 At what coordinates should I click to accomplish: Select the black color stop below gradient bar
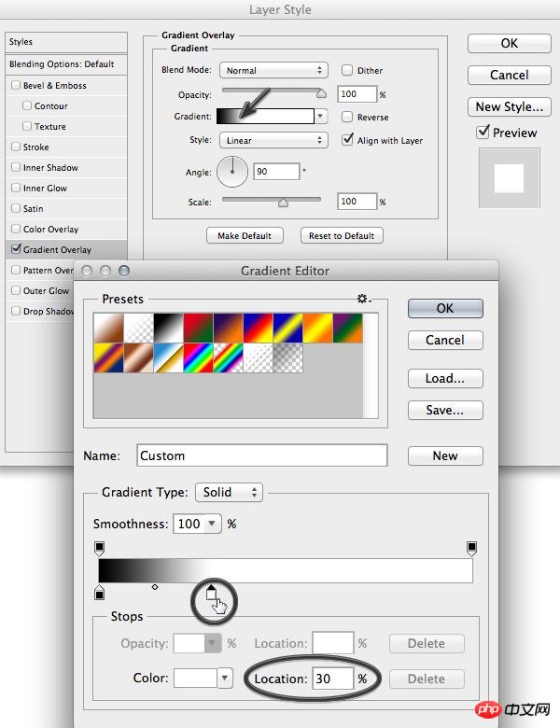(x=99, y=593)
